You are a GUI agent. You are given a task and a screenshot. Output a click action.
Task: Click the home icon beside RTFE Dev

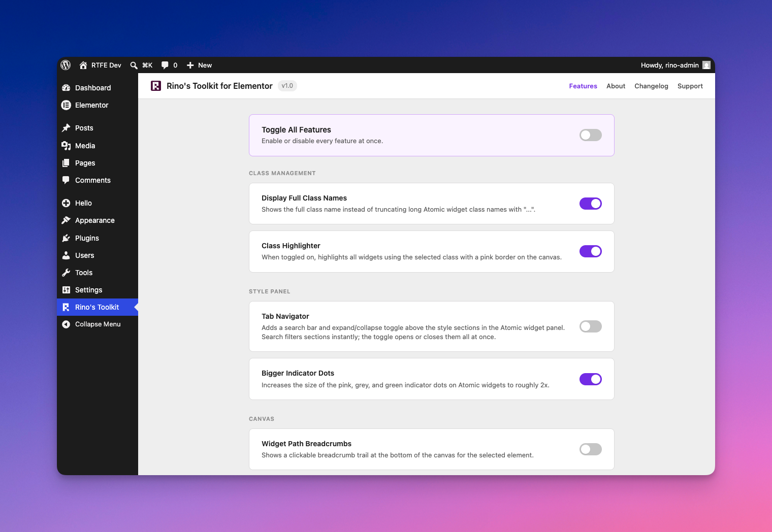click(x=83, y=65)
